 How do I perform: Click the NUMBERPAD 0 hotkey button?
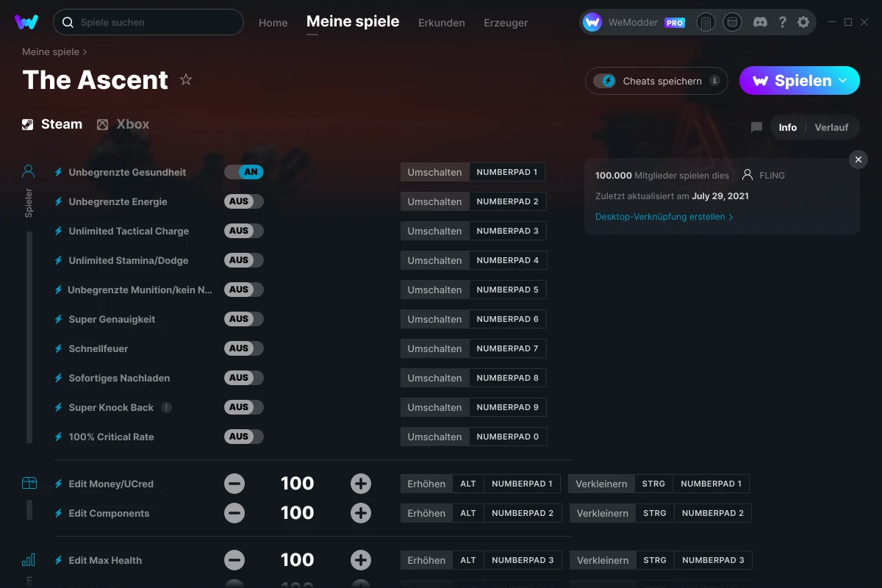(507, 437)
